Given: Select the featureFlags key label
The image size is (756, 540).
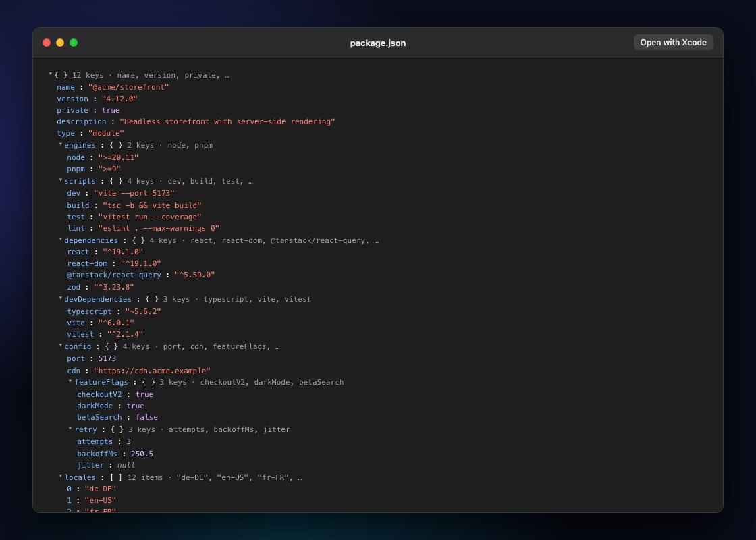Looking at the screenshot, I should pos(101,382).
